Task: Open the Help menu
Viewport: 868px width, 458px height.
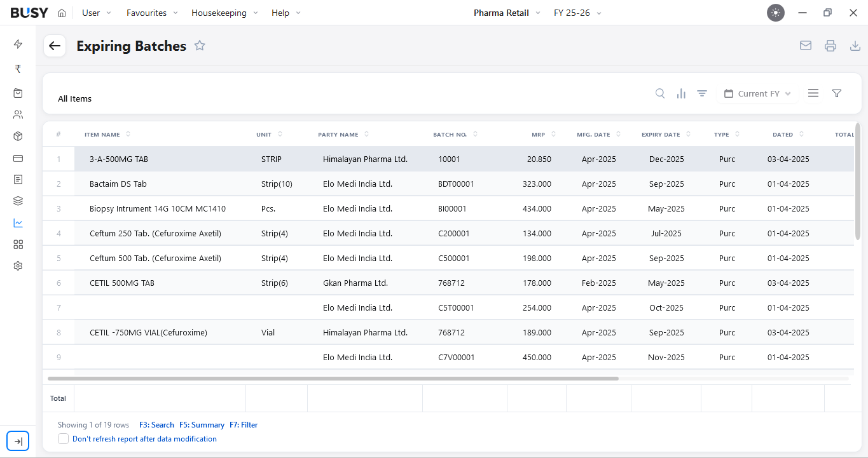Action: pyautogui.click(x=286, y=13)
